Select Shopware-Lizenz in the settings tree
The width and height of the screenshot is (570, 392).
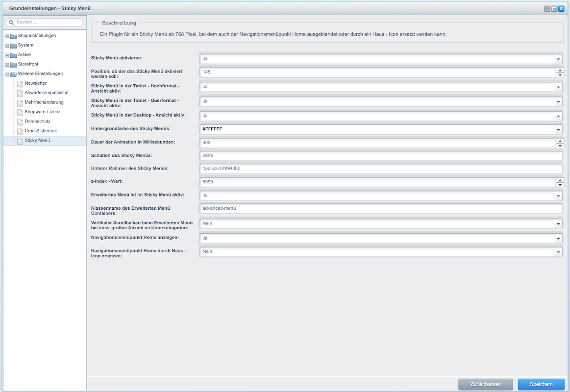(x=42, y=112)
